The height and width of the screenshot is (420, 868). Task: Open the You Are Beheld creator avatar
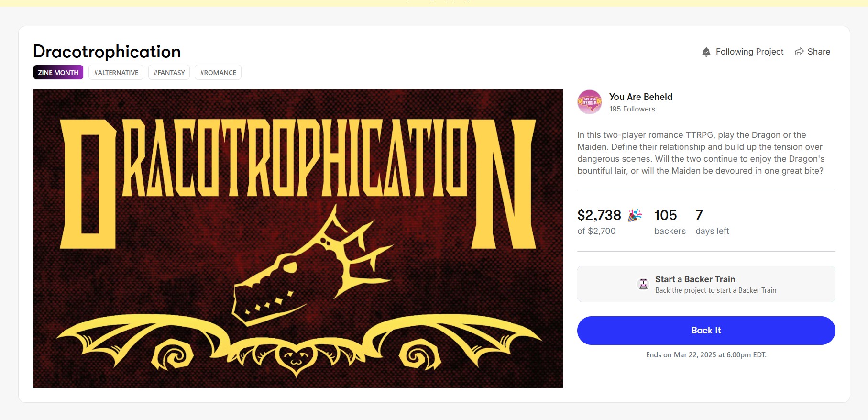(x=590, y=102)
